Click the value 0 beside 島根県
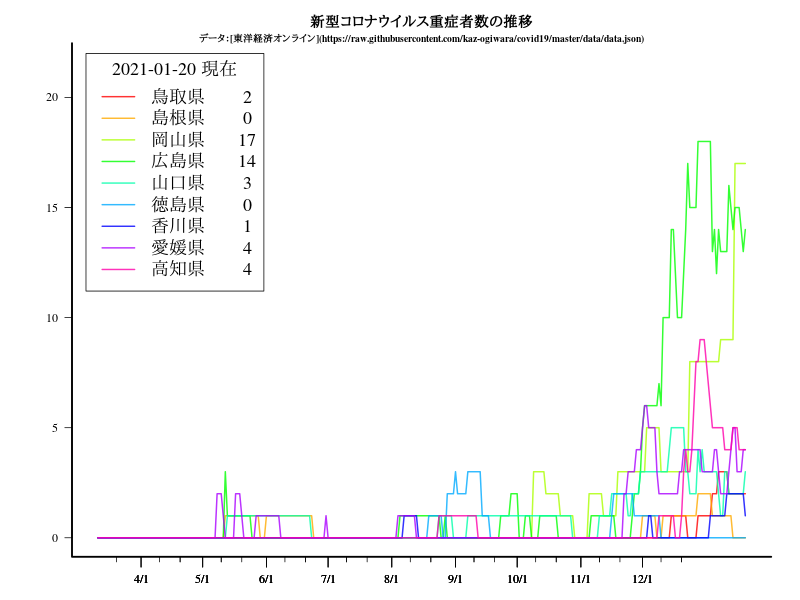This screenshot has width=800, height=600. 247,118
